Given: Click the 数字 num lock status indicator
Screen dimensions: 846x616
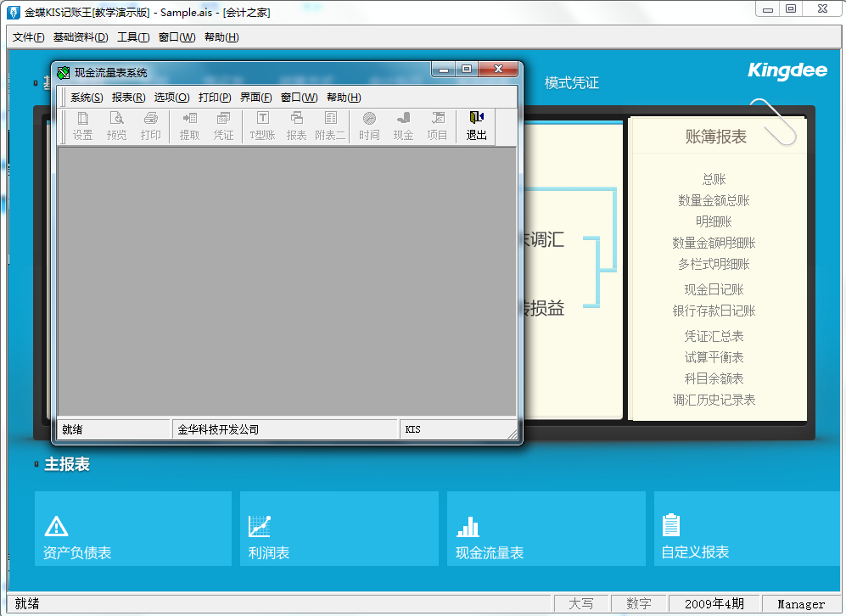Looking at the screenshot, I should pyautogui.click(x=639, y=604).
